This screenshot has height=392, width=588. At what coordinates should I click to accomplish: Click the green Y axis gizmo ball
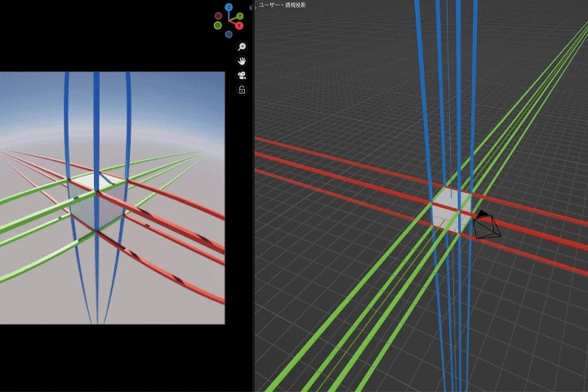[239, 16]
